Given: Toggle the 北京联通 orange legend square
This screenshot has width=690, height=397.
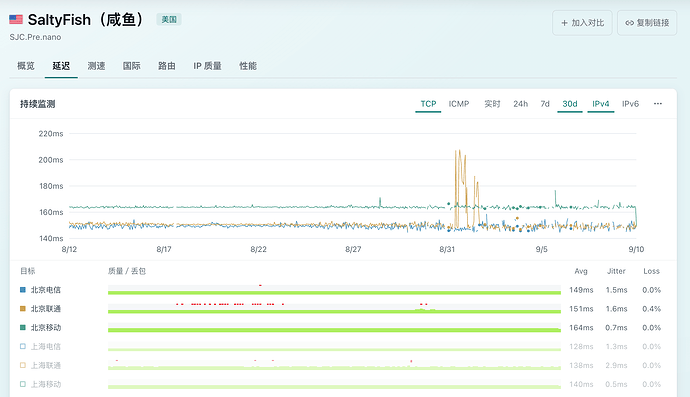Looking at the screenshot, I should click(23, 309).
